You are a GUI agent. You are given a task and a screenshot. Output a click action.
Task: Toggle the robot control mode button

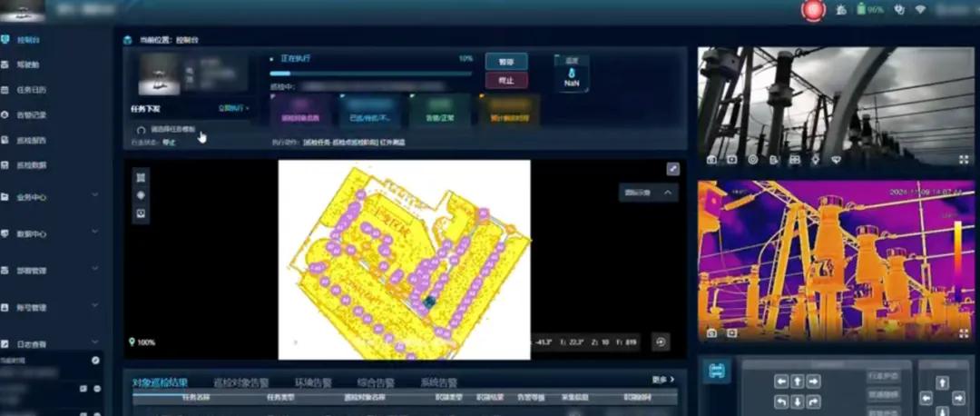point(716,371)
